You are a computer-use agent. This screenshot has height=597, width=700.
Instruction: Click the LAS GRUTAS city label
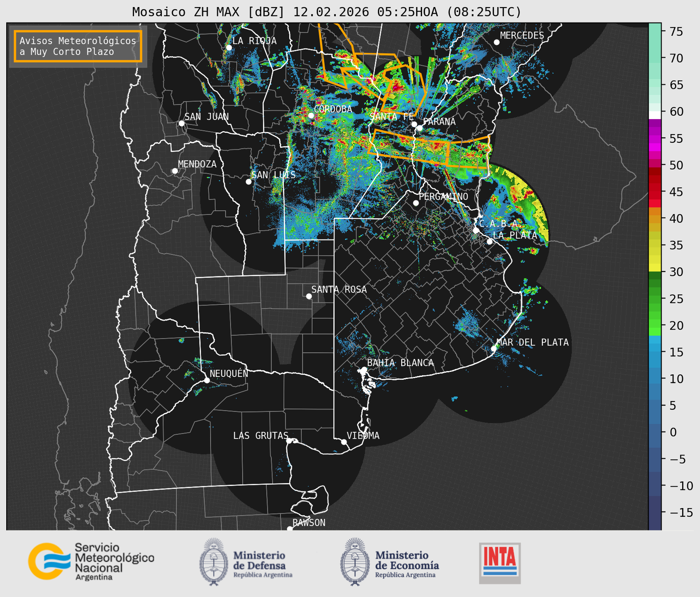pyautogui.click(x=261, y=436)
